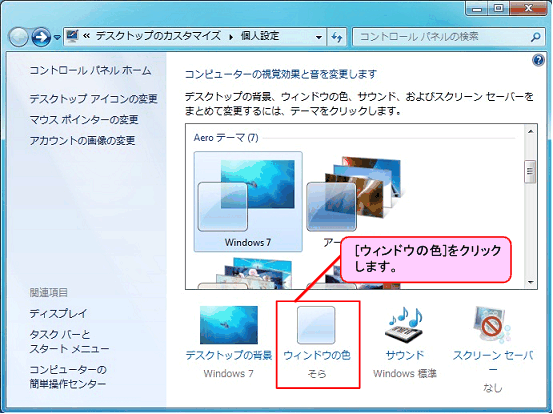
Task: Click the control panel icon in address bar
Action: click(x=72, y=36)
